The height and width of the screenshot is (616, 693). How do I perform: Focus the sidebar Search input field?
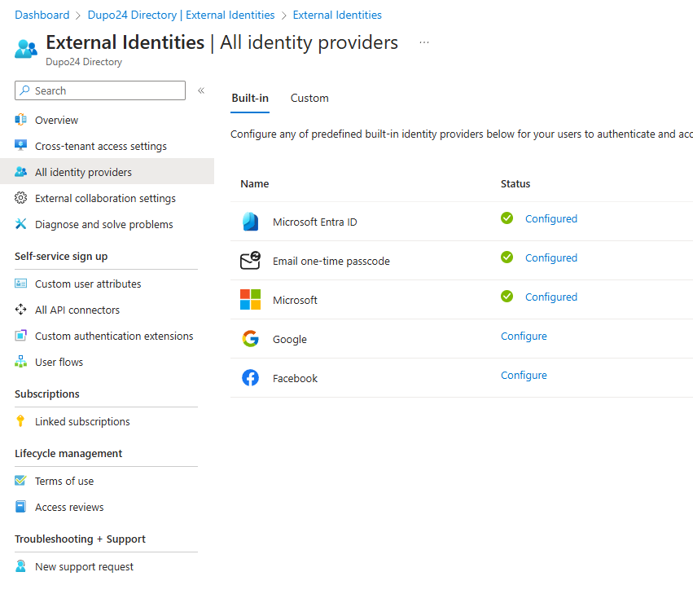100,90
